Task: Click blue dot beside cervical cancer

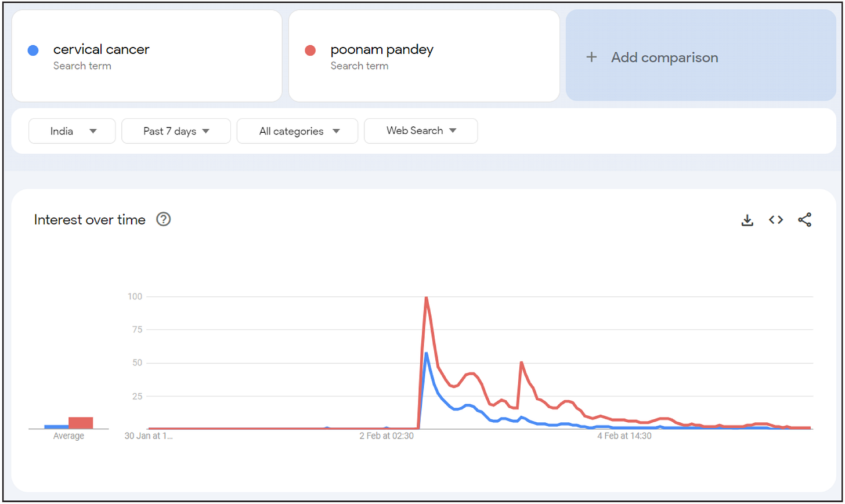Action: point(33,50)
